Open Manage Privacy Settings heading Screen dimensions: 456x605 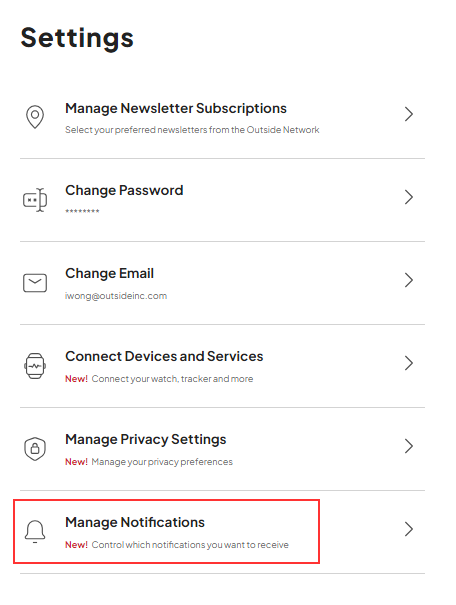click(146, 439)
